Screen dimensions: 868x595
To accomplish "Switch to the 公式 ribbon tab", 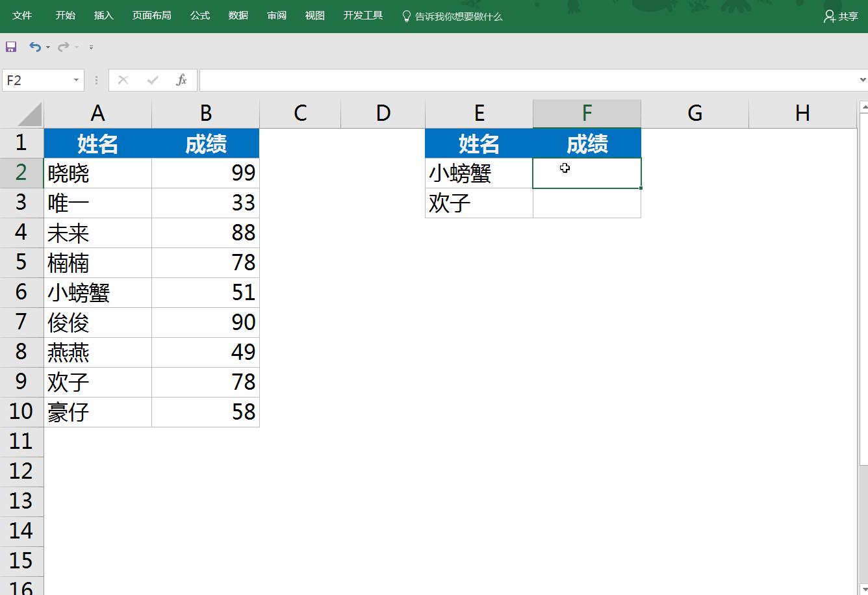I will click(199, 16).
